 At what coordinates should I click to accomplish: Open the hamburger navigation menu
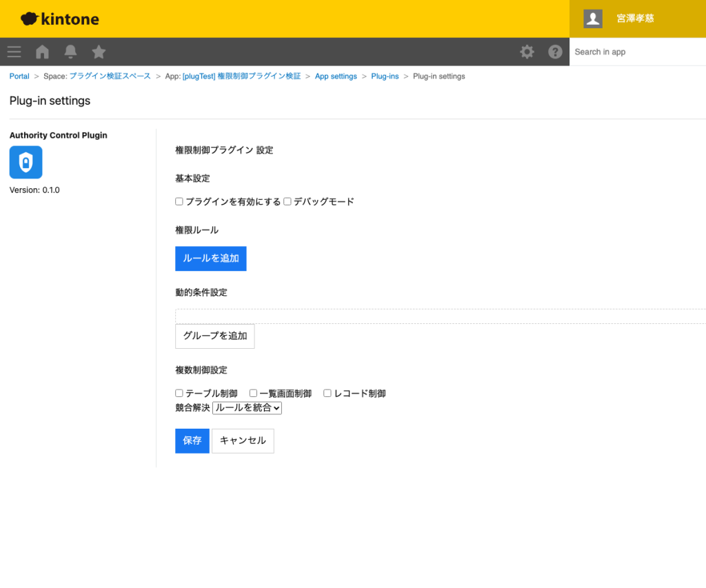click(x=14, y=52)
